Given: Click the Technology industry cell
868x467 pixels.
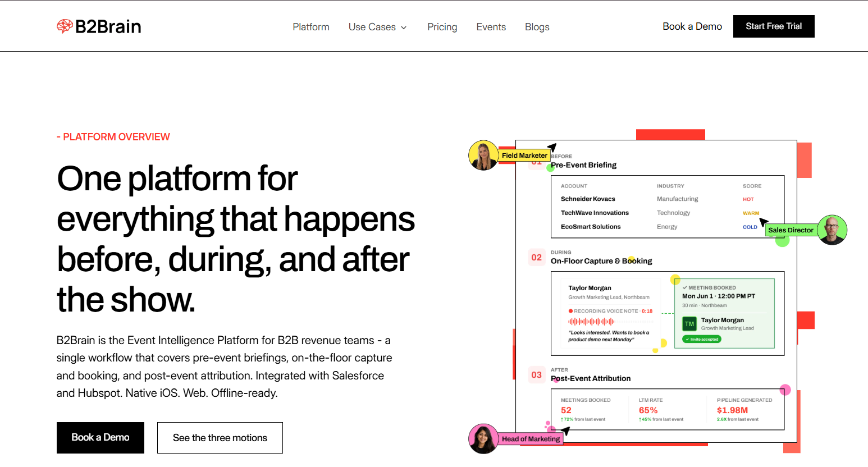Looking at the screenshot, I should coord(673,213).
